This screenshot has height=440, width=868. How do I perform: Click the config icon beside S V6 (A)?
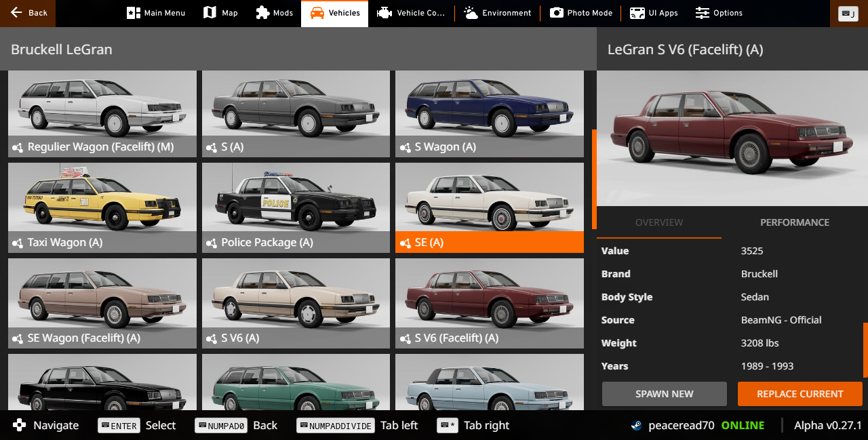pos(212,338)
